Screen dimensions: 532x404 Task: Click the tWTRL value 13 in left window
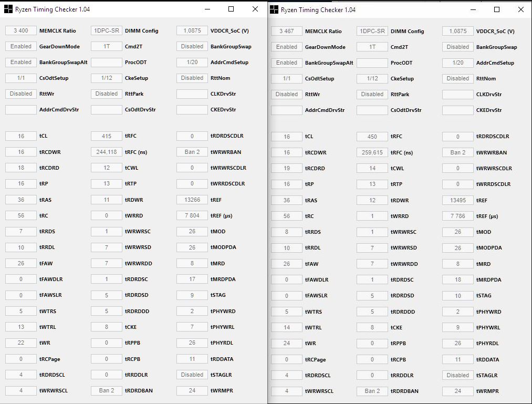(20, 327)
